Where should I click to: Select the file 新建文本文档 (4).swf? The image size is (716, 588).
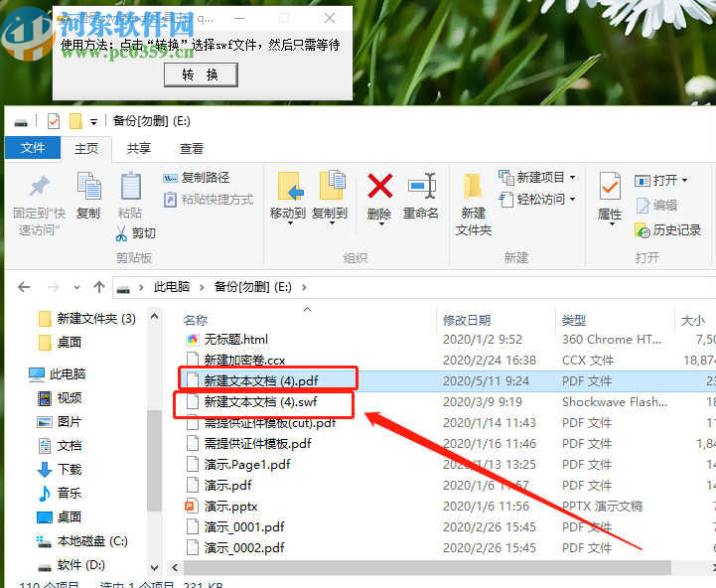pos(260,402)
